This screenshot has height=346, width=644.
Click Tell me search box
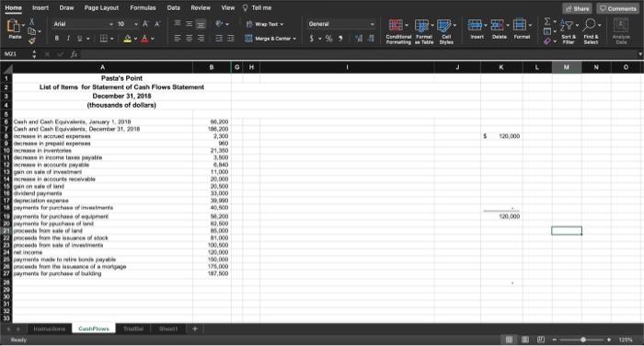pyautogui.click(x=257, y=7)
